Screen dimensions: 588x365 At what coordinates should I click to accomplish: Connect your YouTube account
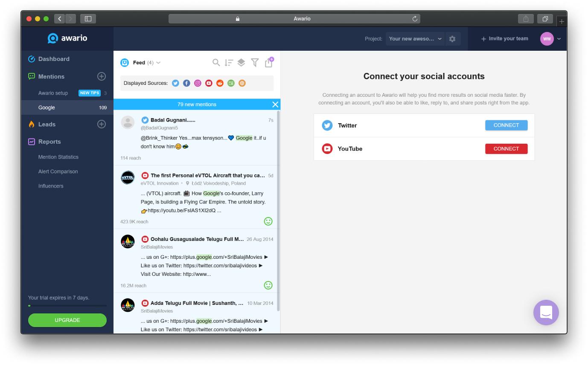506,149
